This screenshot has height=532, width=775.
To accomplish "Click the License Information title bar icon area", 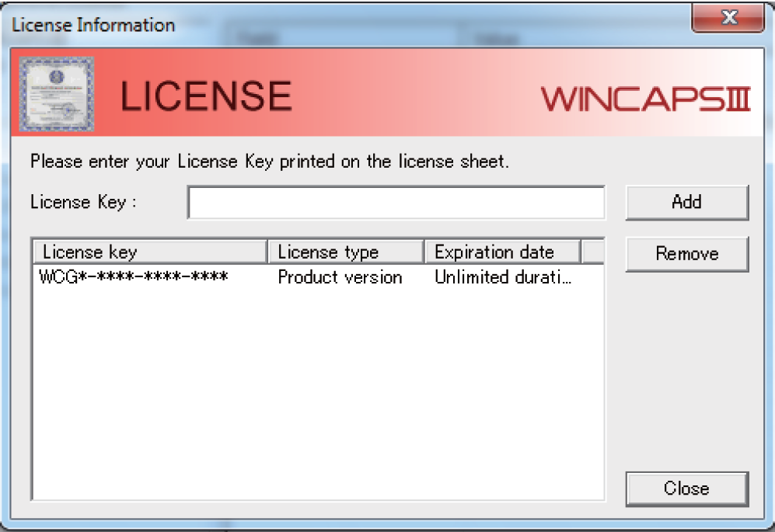I will [16, 24].
